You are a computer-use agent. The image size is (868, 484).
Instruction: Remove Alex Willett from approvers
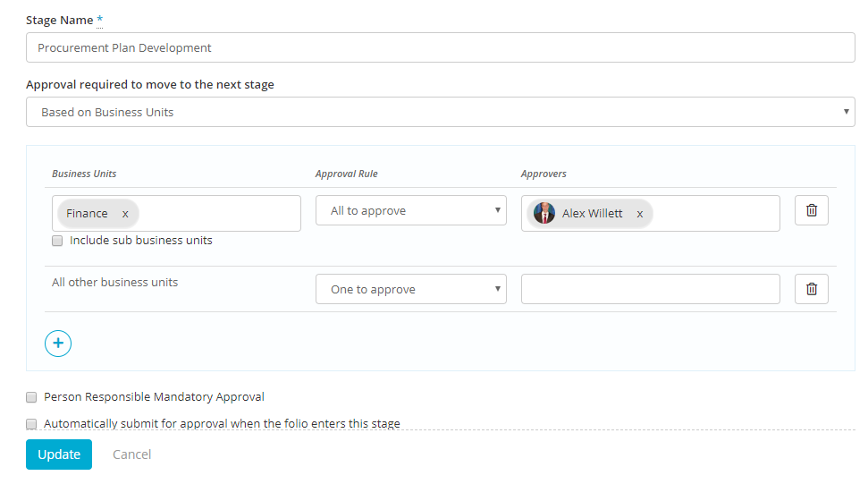(x=639, y=214)
